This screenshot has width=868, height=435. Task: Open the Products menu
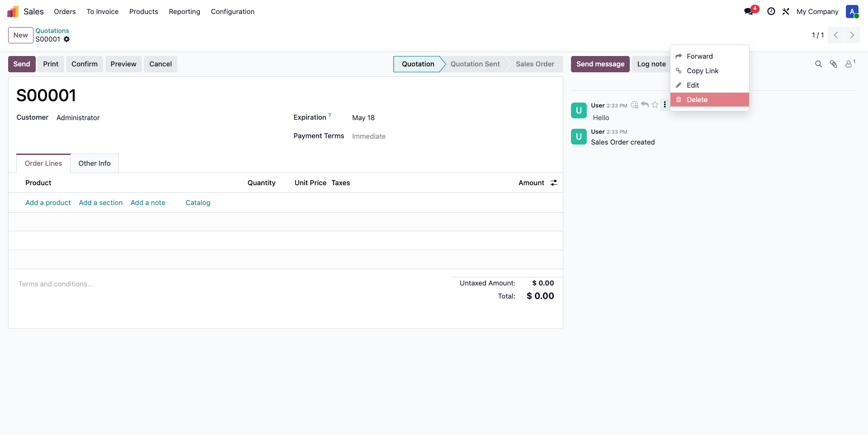click(x=144, y=12)
